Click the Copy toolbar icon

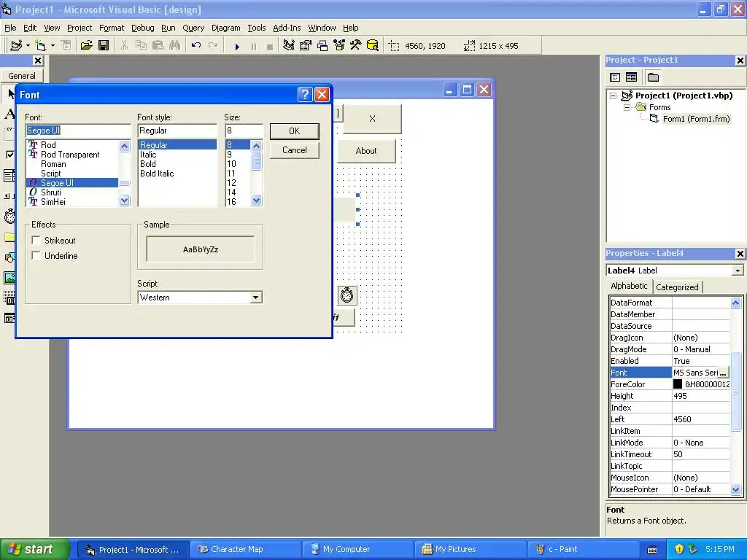(x=141, y=45)
